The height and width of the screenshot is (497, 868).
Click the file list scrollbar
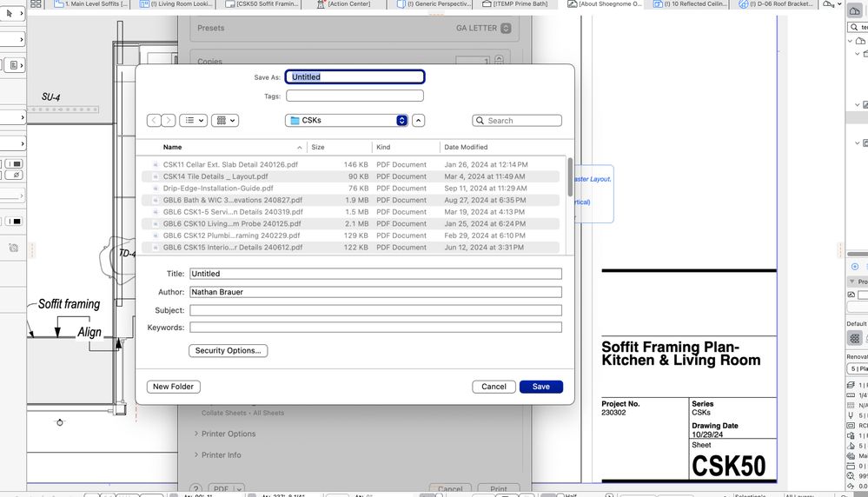point(570,177)
